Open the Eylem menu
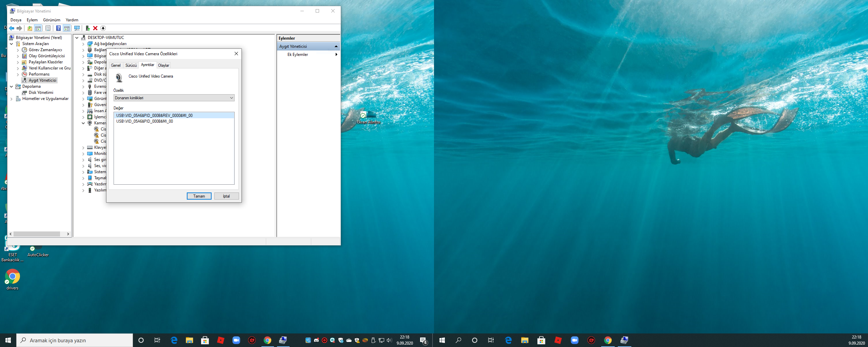This screenshot has width=868, height=347. tap(32, 20)
